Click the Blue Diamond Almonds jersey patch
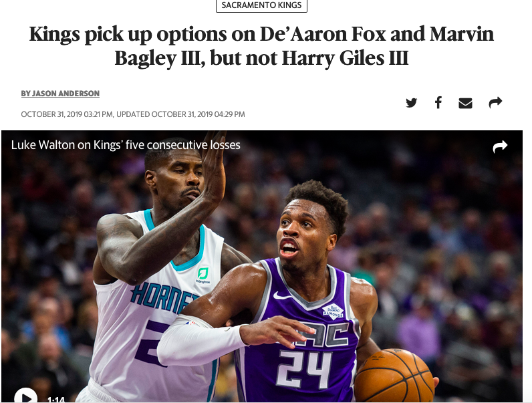532x403 pixels. click(x=333, y=311)
